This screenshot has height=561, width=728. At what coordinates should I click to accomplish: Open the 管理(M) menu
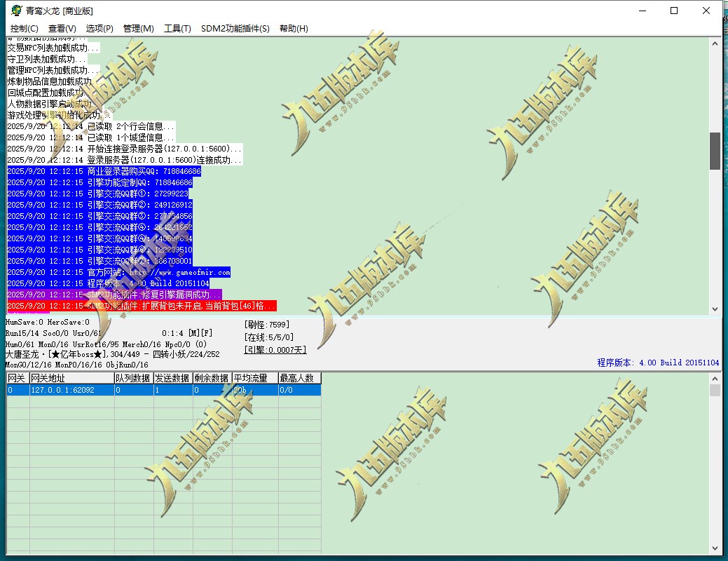[x=138, y=29]
